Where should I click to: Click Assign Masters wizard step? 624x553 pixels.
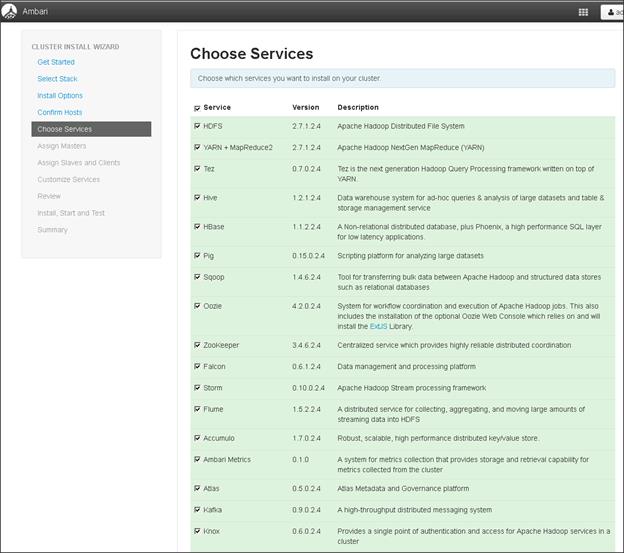click(x=62, y=146)
